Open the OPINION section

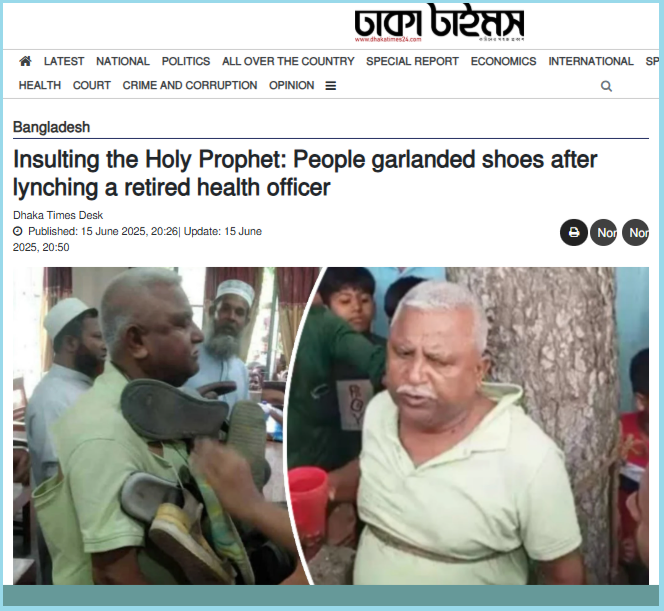pyautogui.click(x=292, y=86)
